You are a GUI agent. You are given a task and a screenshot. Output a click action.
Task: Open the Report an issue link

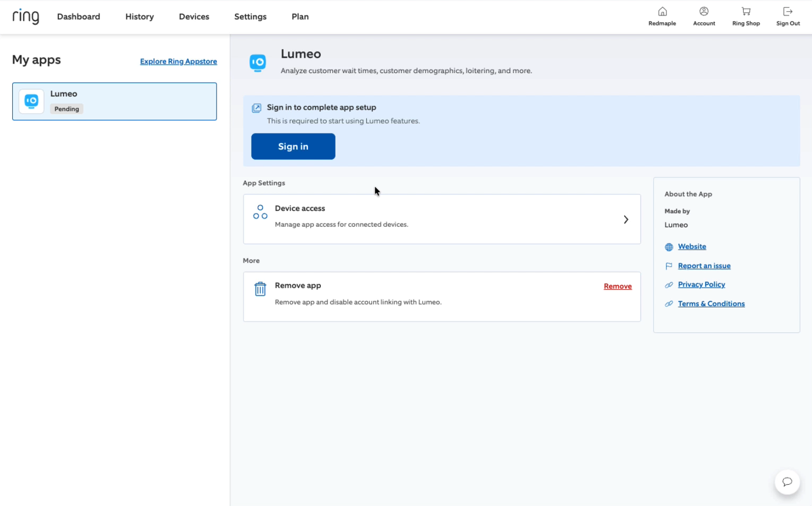(704, 265)
